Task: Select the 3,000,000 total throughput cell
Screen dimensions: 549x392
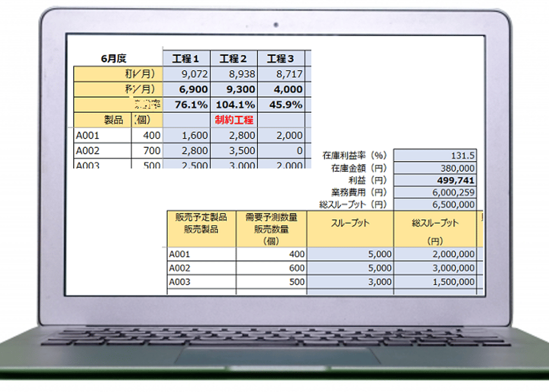Action: click(435, 268)
